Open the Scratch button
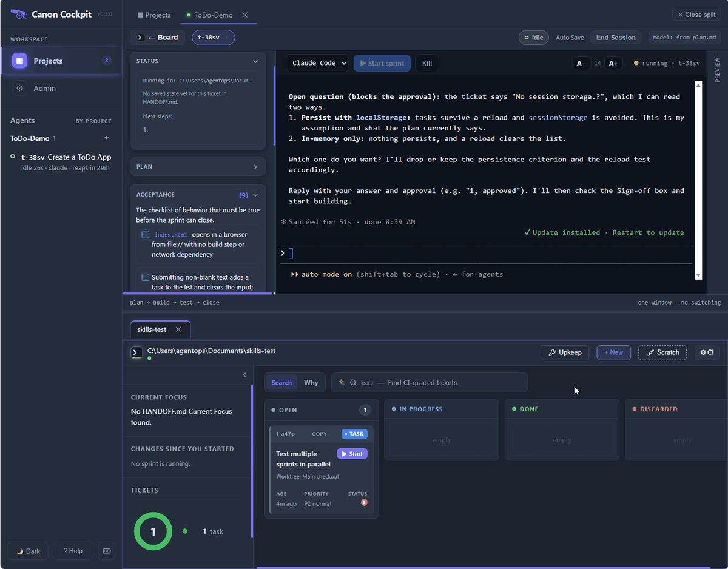The width and height of the screenshot is (728, 569). [662, 352]
